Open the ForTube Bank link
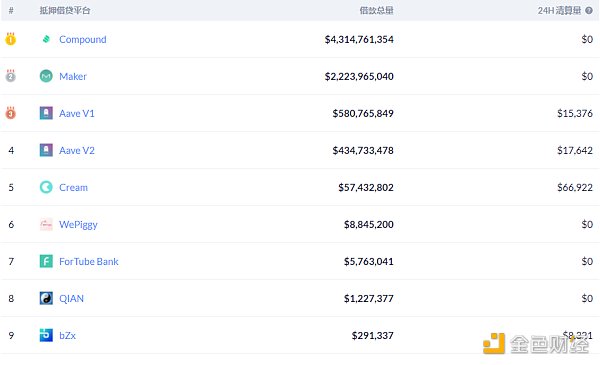 89,261
